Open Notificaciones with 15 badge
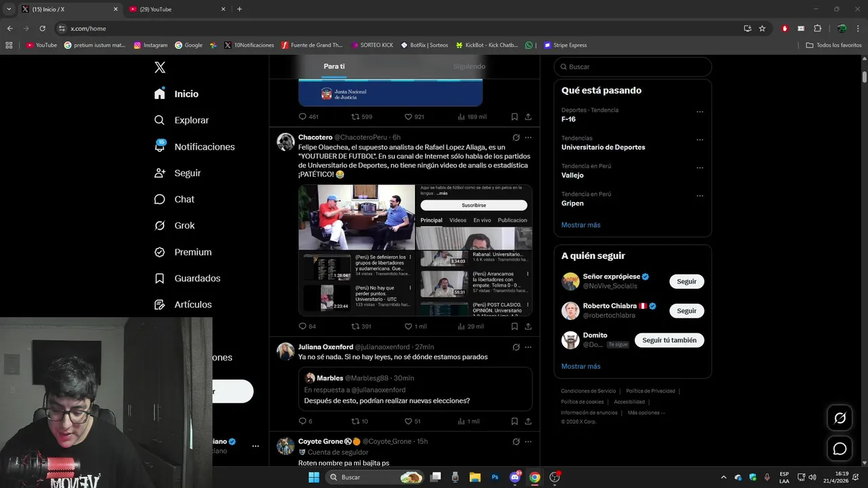Screen dimensions: 868x488 click(194, 146)
